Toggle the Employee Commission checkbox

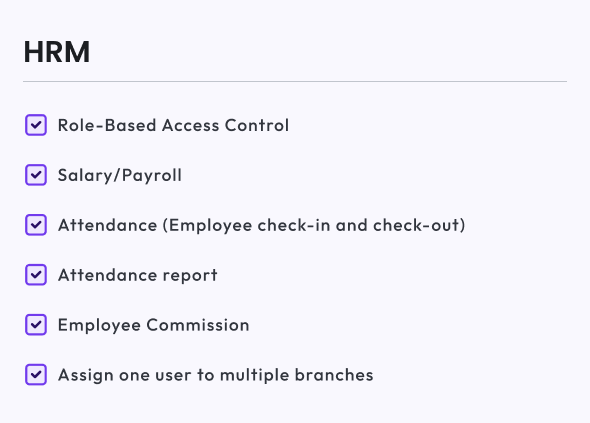click(36, 325)
